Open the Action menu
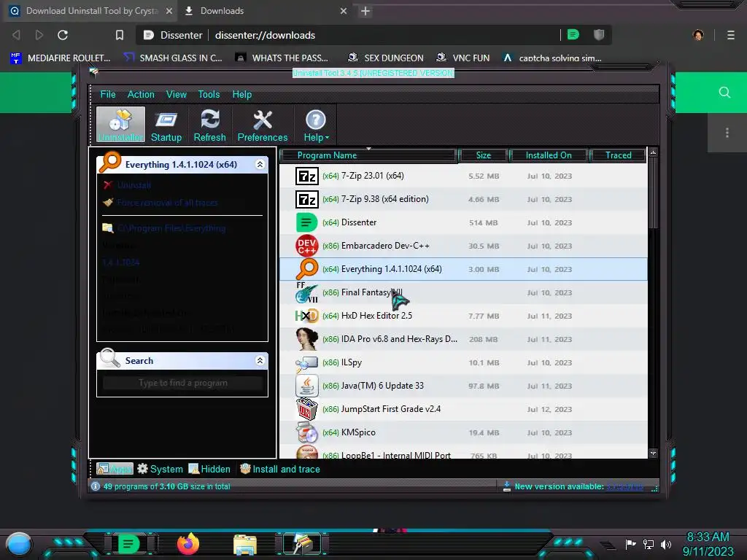The image size is (747, 560). [x=141, y=94]
